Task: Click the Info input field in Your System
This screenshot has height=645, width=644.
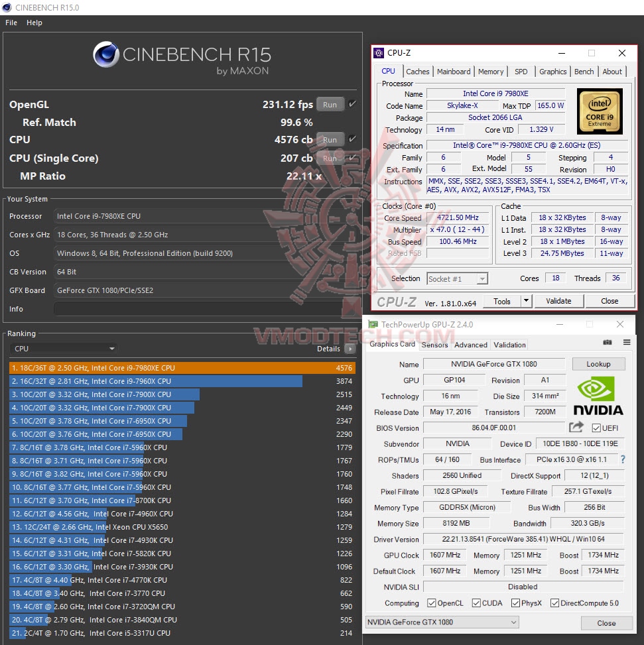Action: click(204, 309)
